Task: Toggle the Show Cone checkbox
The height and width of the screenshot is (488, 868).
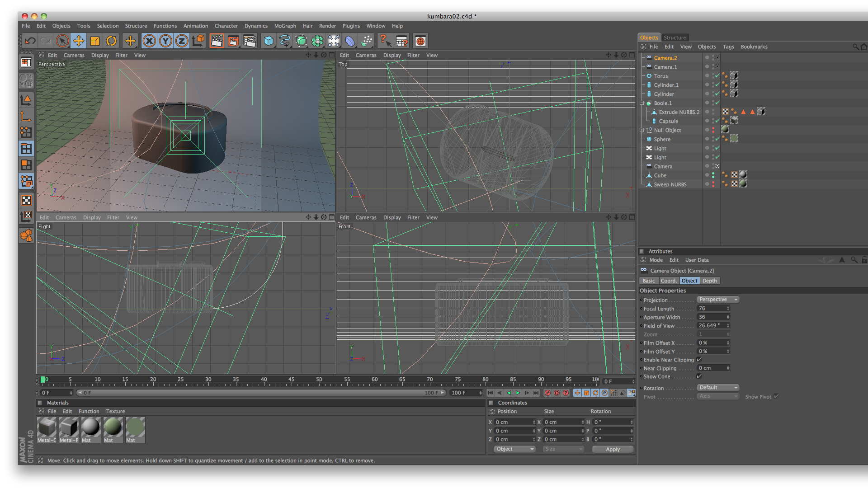Action: pos(699,376)
